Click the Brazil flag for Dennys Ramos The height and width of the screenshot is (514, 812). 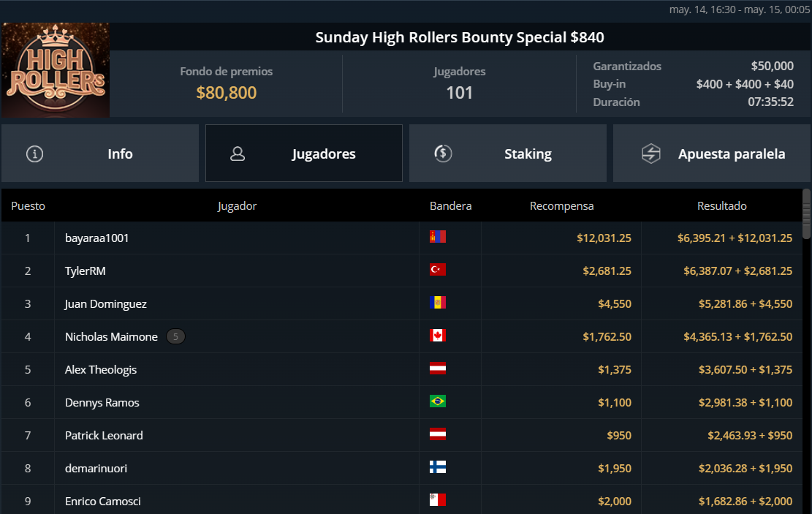(438, 401)
